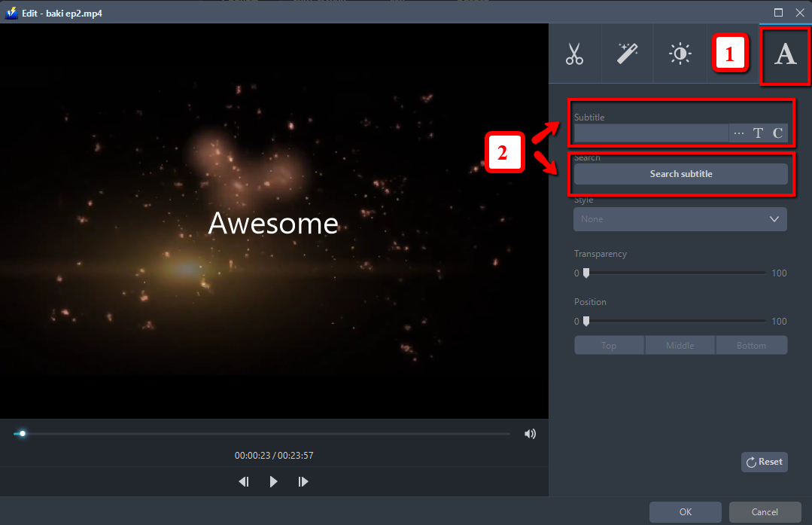Image resolution: width=812 pixels, height=525 pixels.
Task: Select the Middle position option
Action: coord(680,344)
